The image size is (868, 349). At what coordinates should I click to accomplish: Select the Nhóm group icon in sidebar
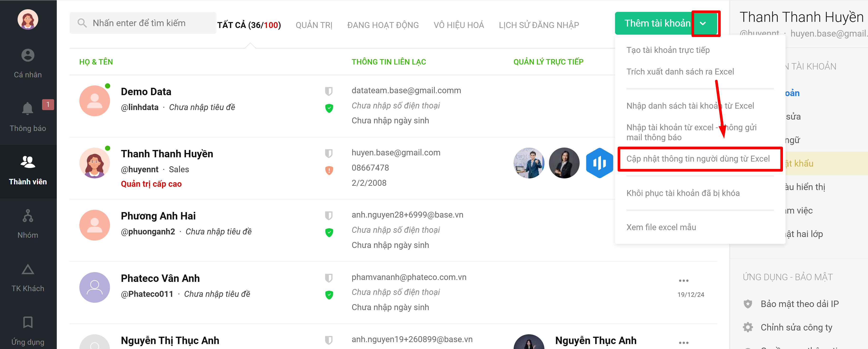pyautogui.click(x=28, y=216)
